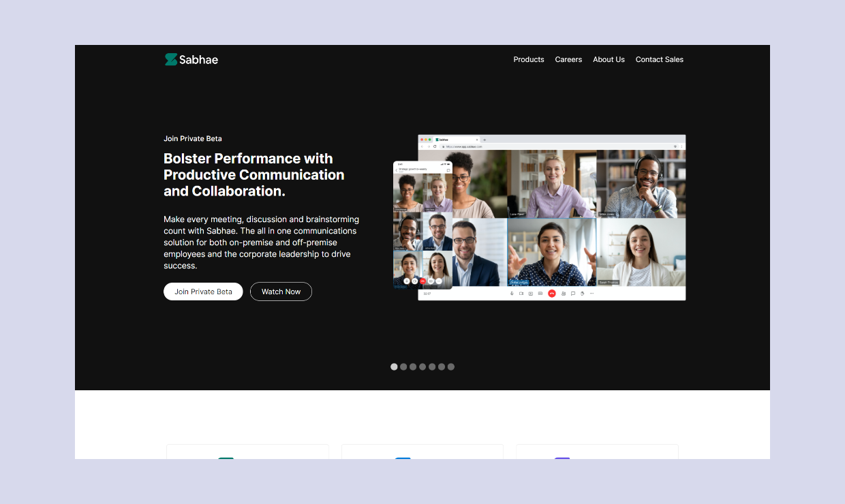The width and height of the screenshot is (845, 504).
Task: Select the second carousel dot
Action: coord(403,366)
